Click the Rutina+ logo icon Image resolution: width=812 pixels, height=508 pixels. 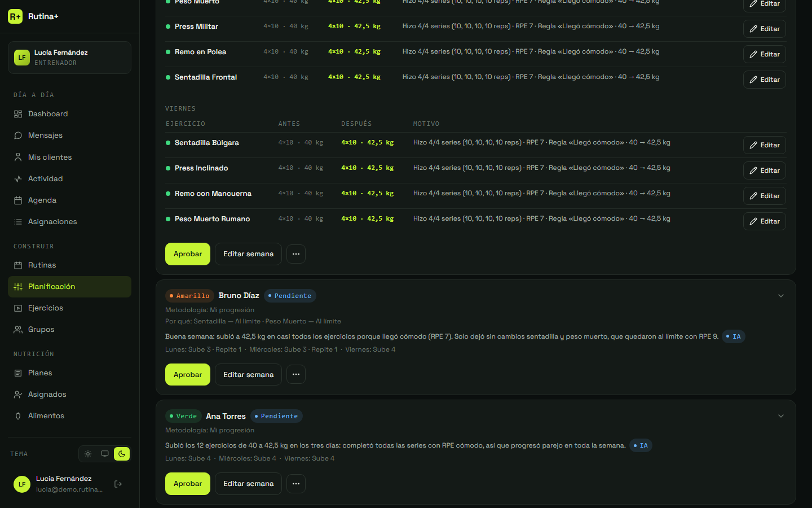[15, 16]
